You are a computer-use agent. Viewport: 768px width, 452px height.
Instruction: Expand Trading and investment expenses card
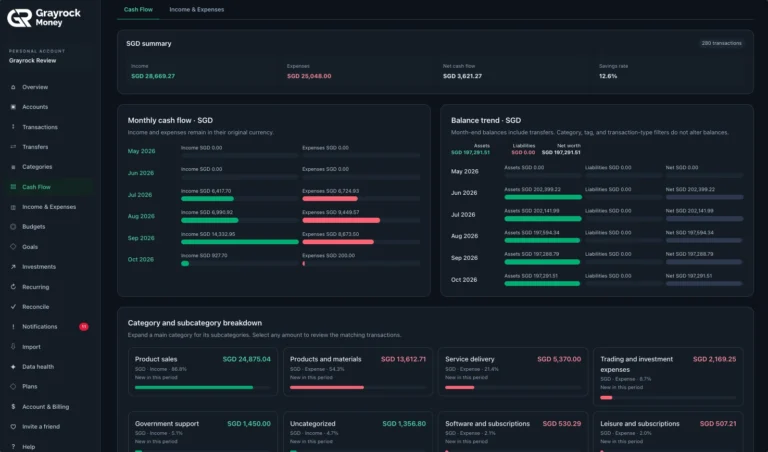click(668, 377)
